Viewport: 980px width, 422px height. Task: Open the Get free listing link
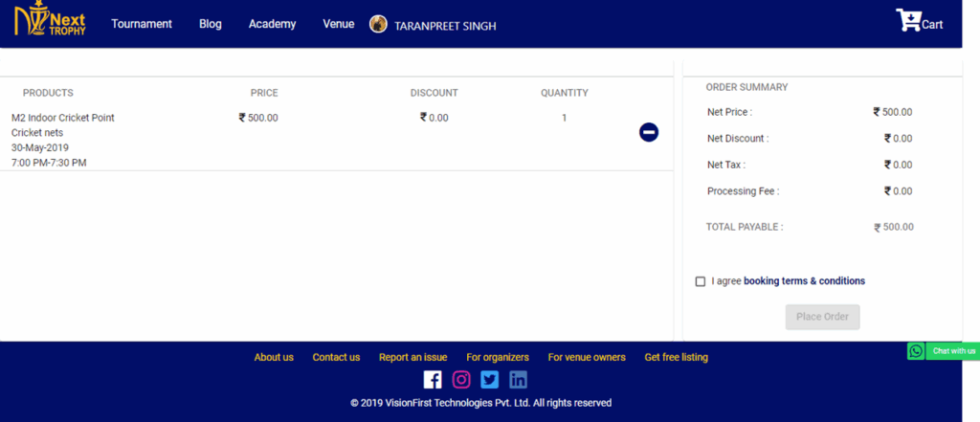(676, 357)
